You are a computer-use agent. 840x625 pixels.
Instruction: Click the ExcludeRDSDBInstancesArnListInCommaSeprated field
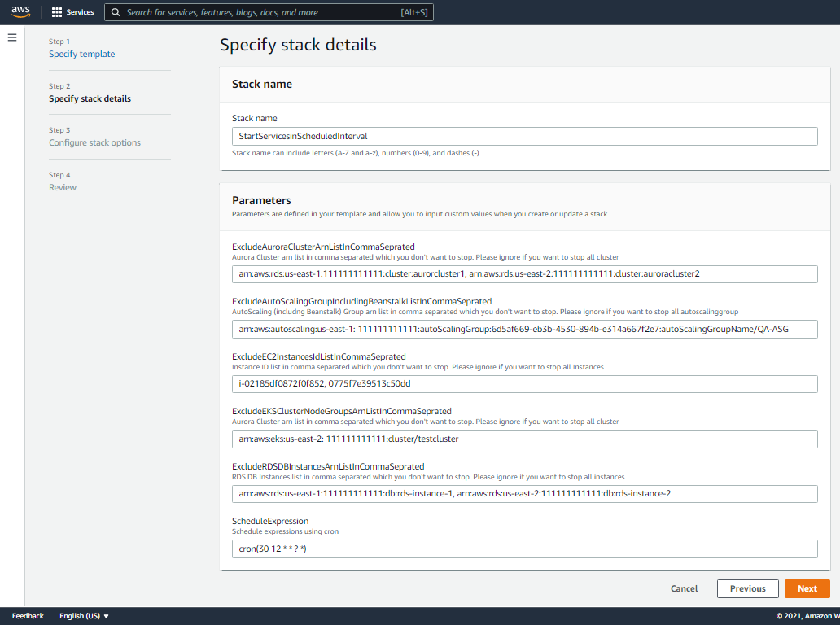click(525, 493)
